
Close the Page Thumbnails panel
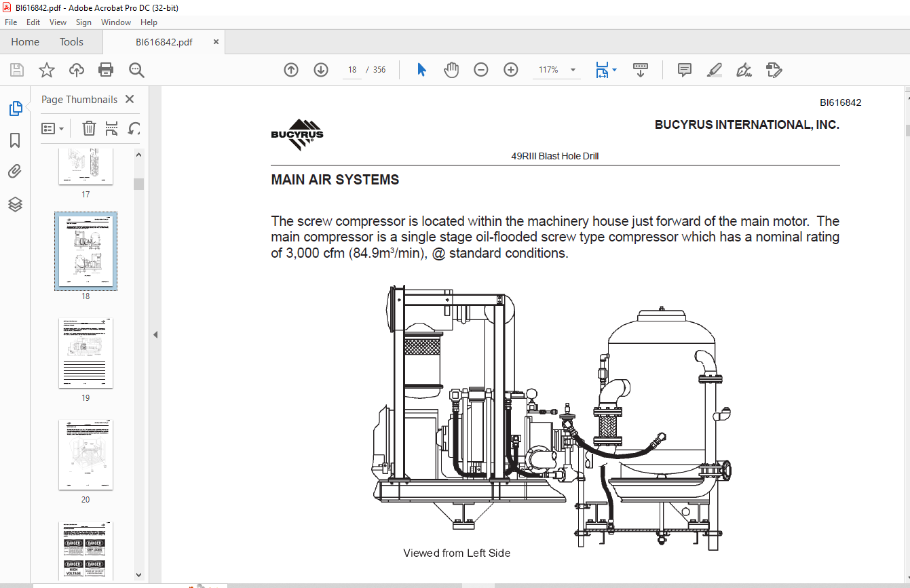point(130,100)
